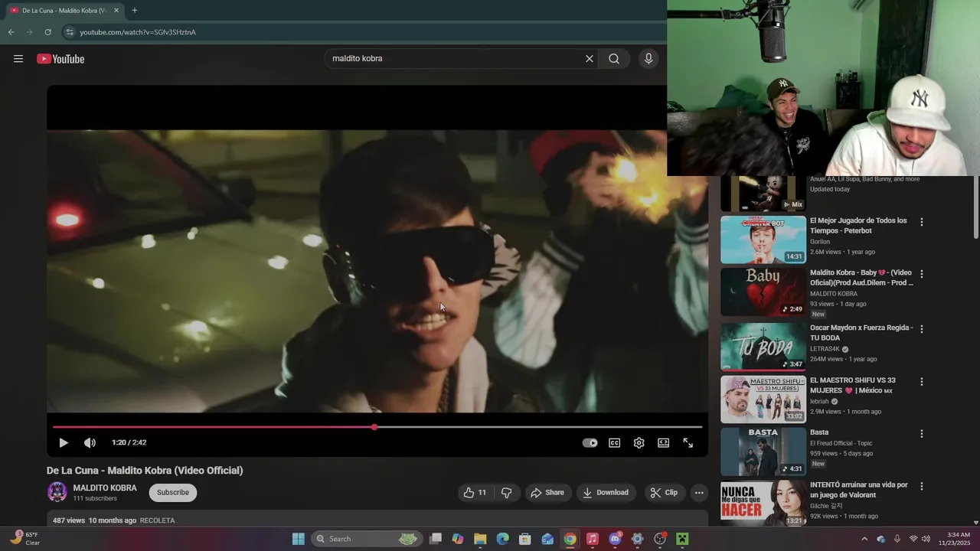
Task: Open the Baby video thumbnail
Action: pos(763,292)
